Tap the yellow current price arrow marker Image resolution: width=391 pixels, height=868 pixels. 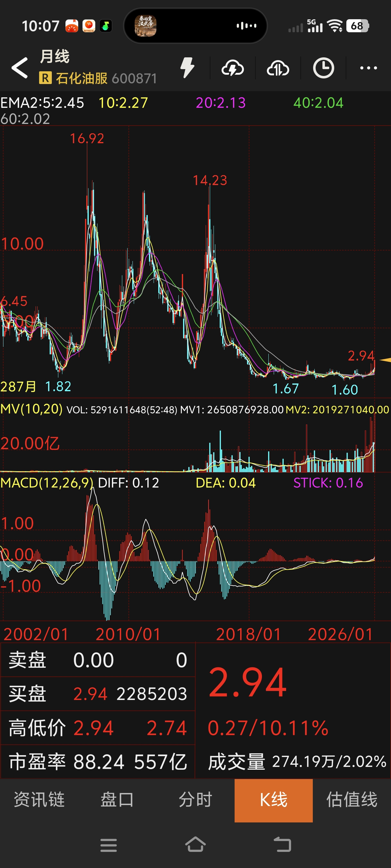385,360
